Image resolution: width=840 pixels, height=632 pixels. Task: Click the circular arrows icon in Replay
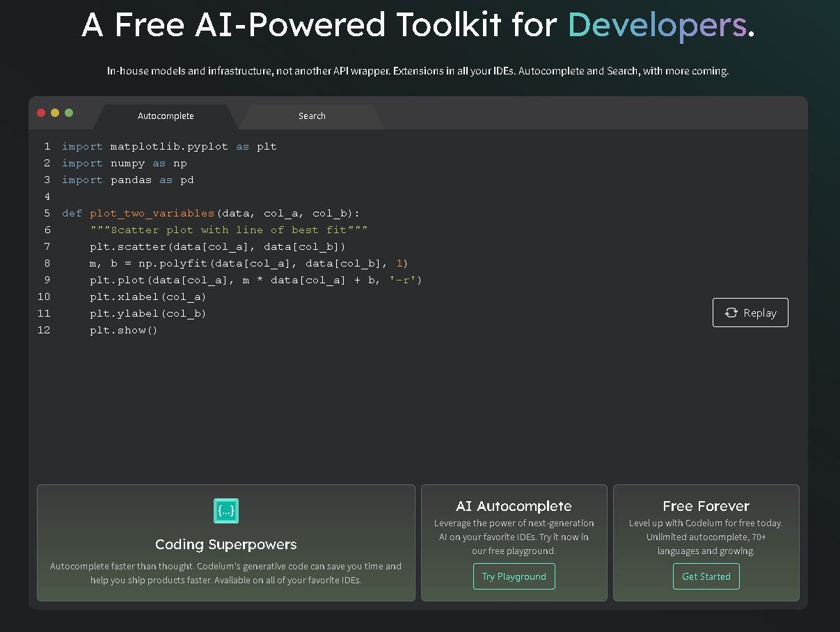(x=731, y=313)
